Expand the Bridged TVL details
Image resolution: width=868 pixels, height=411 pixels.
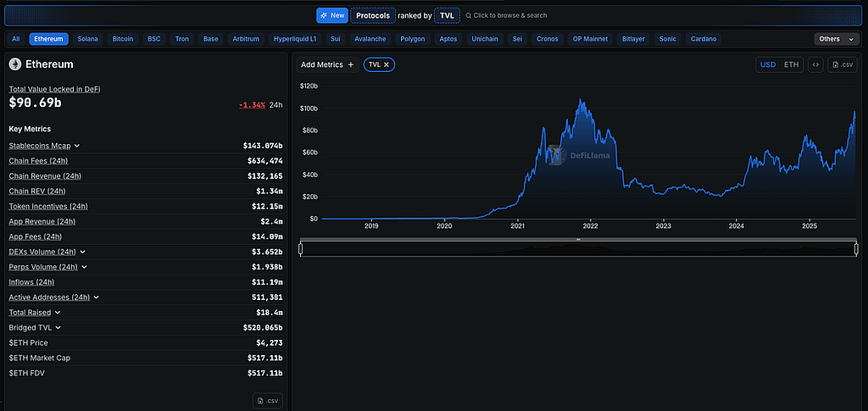tap(58, 327)
